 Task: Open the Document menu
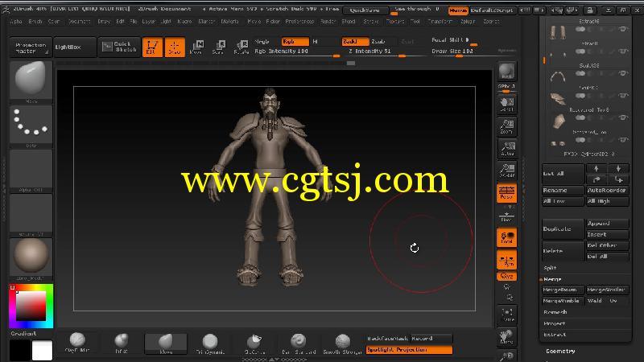pos(79,22)
